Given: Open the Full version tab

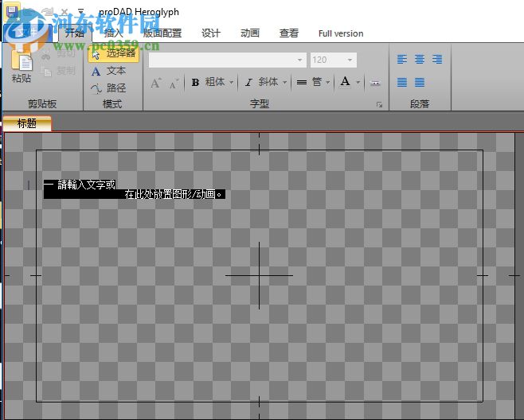Looking at the screenshot, I should [x=341, y=33].
